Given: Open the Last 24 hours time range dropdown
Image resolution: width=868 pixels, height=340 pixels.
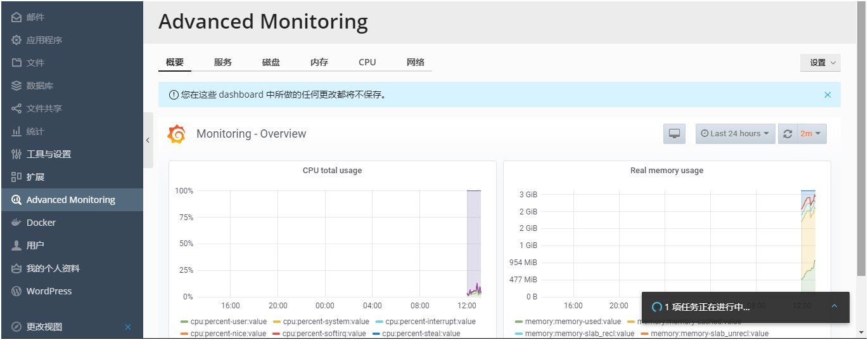Looking at the screenshot, I should point(735,134).
